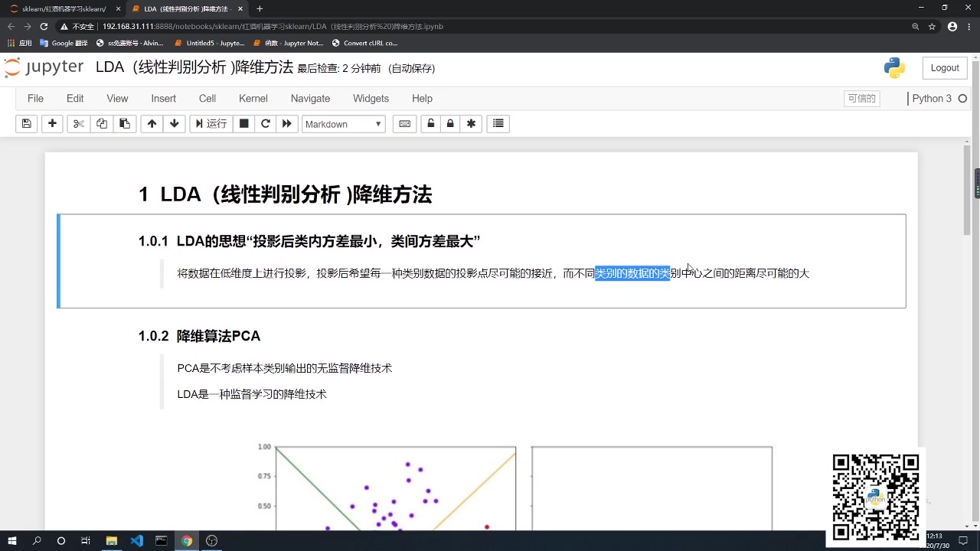
Task: Open the Kernel menu
Action: 253,99
